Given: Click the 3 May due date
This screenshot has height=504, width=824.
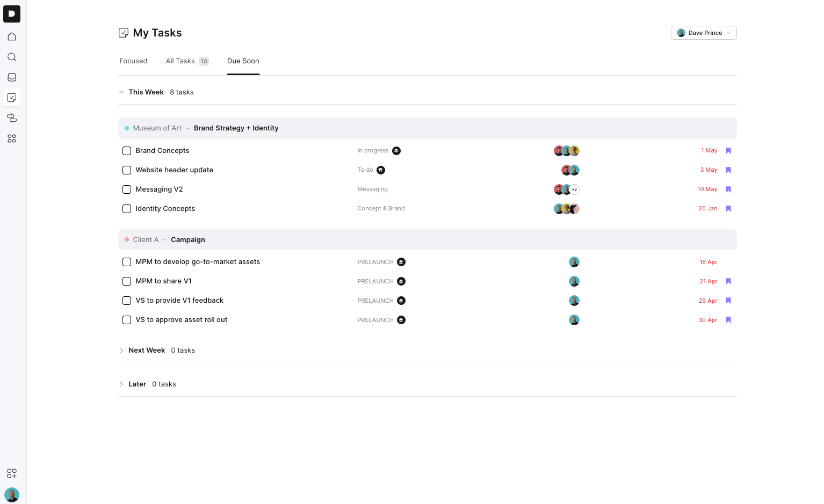Looking at the screenshot, I should tap(709, 170).
